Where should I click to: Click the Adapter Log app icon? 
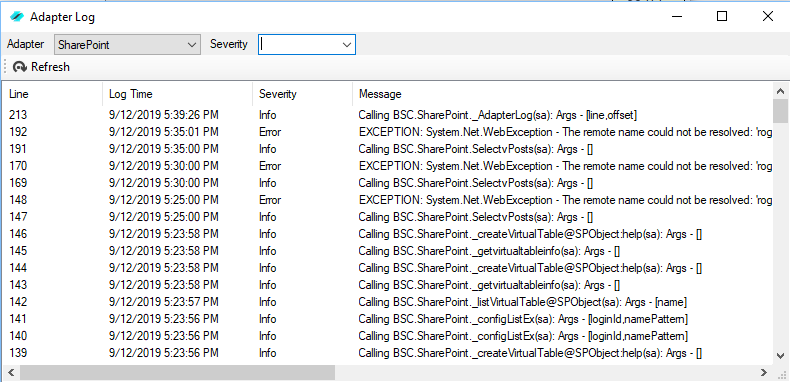tap(17, 17)
